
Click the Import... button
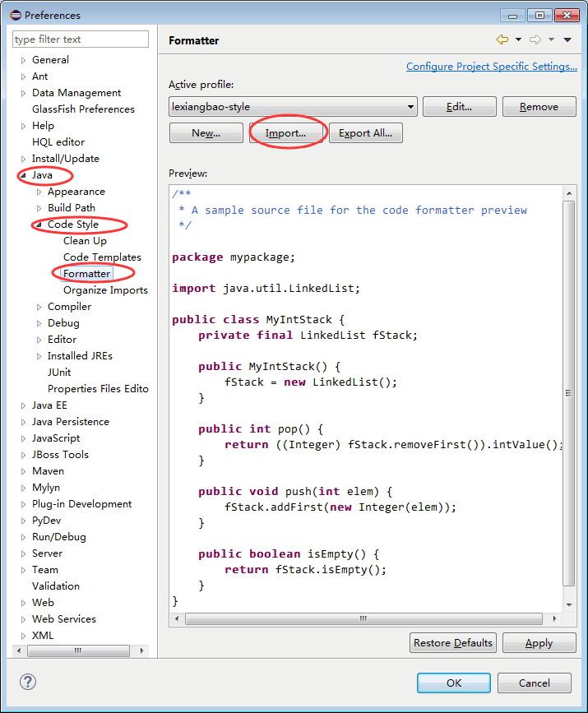point(285,133)
